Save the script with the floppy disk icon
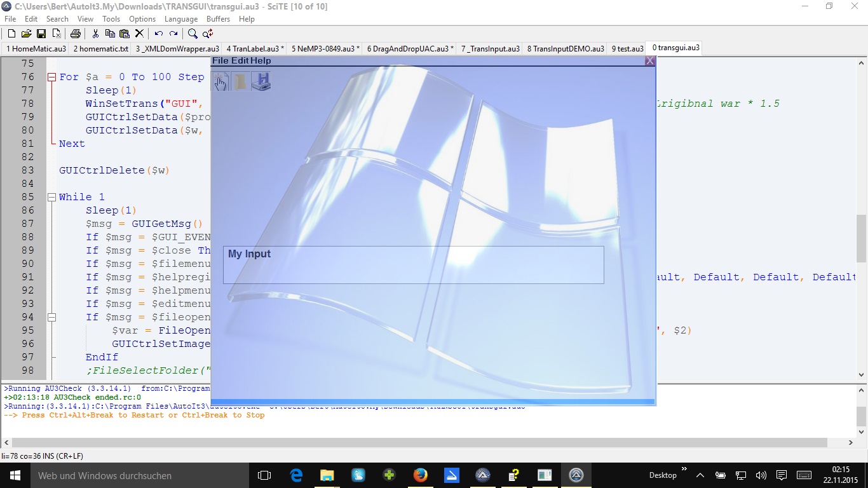Viewport: 868px width, 488px height. (41, 34)
